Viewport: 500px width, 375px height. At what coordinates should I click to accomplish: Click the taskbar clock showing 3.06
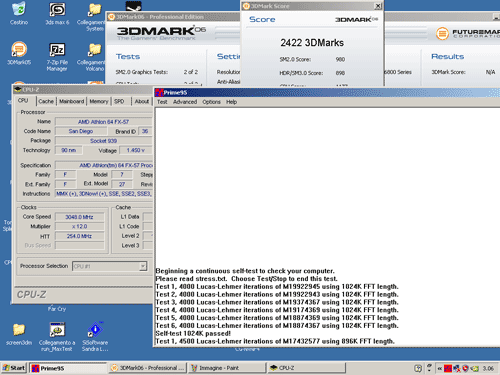pyautogui.click(x=488, y=368)
